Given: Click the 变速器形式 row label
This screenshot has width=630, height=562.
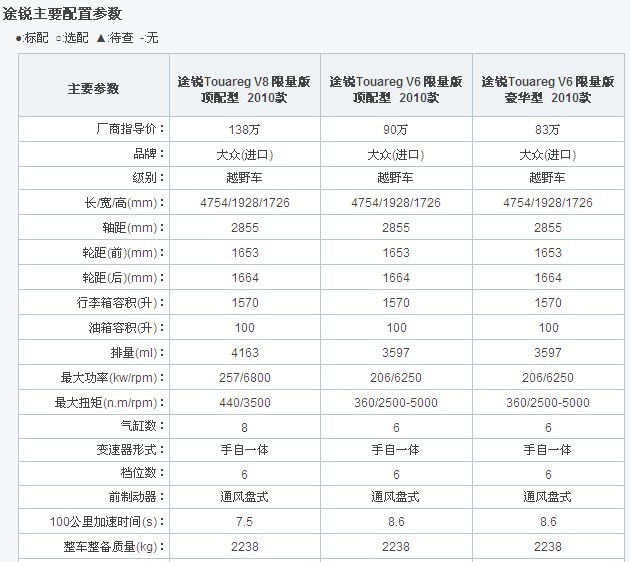Looking at the screenshot, I should coord(130,450).
